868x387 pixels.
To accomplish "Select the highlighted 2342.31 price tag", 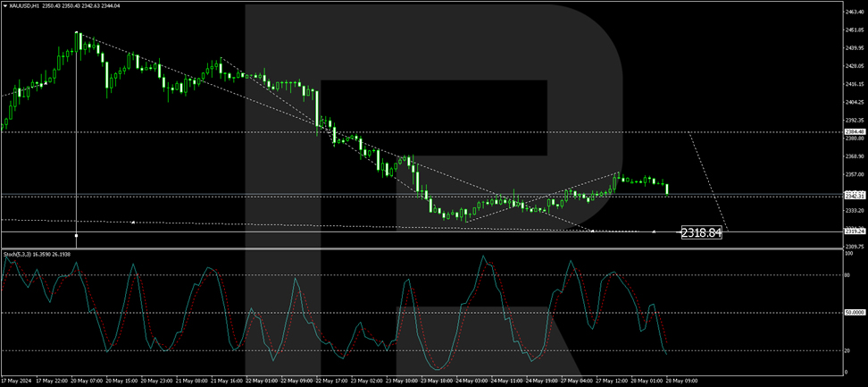I will point(855,196).
